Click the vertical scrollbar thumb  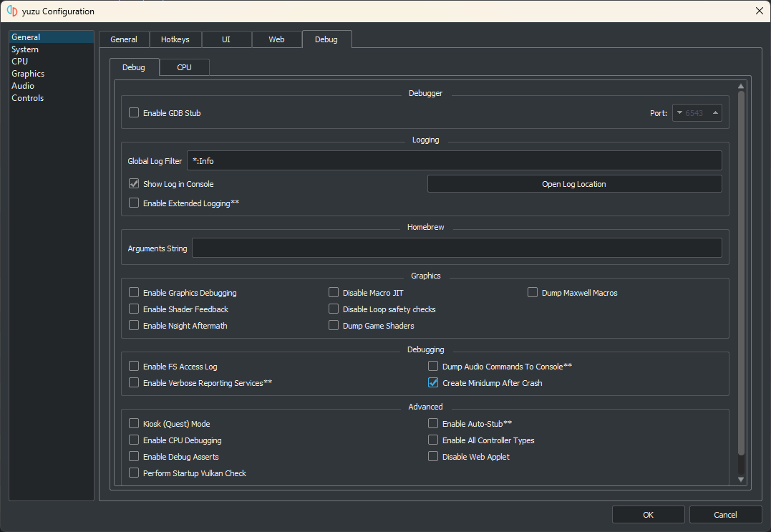click(x=741, y=273)
